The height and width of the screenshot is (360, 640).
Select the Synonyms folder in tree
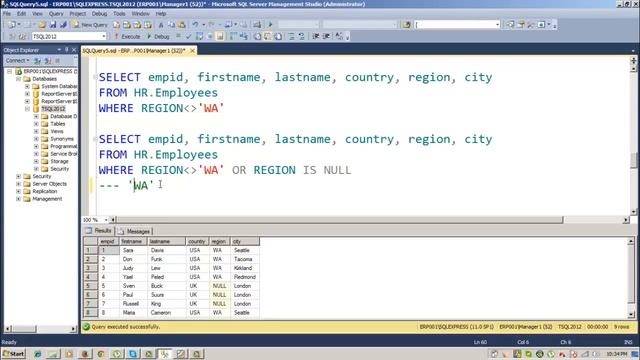[62, 139]
